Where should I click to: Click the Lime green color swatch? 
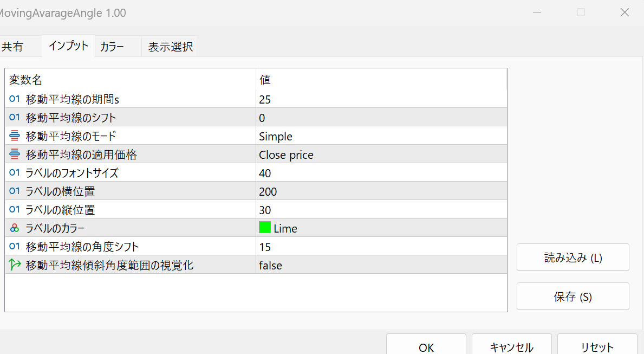click(265, 228)
